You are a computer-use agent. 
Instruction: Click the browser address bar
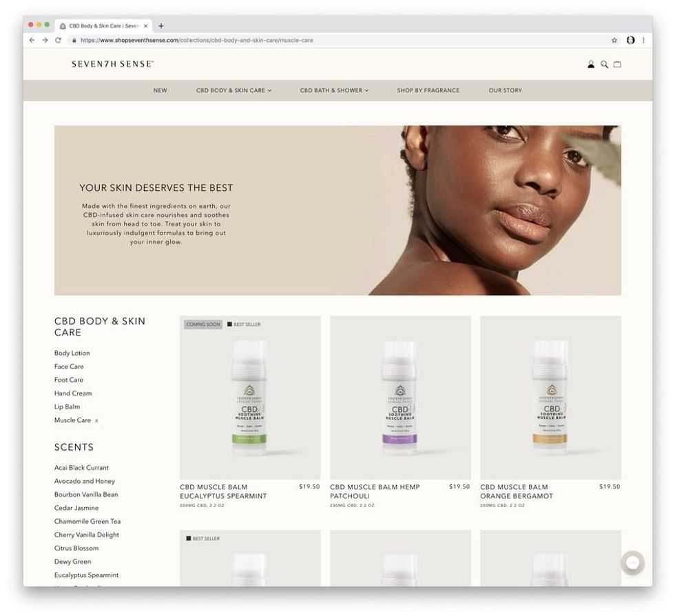[336, 40]
